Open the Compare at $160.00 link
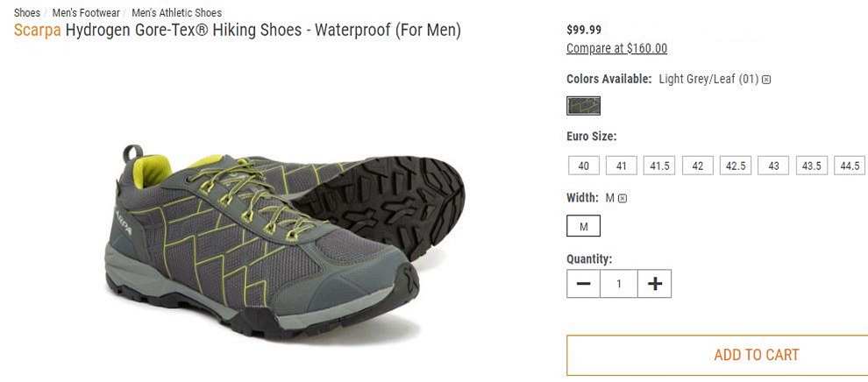868x382 pixels. coord(616,49)
